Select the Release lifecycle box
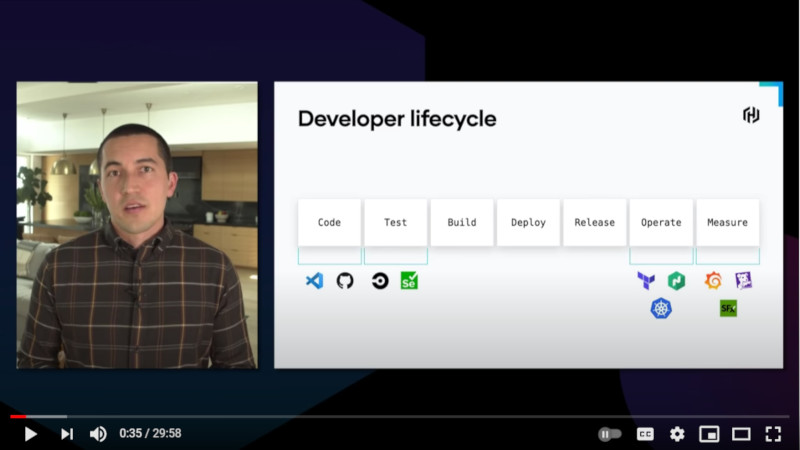This screenshot has height=450, width=800. tap(595, 222)
